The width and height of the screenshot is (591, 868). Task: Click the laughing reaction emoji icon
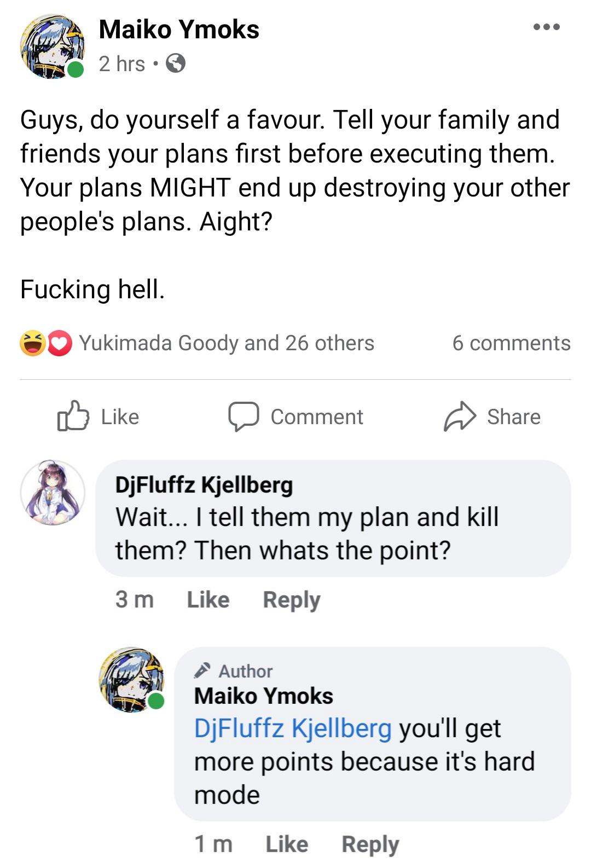click(x=32, y=344)
